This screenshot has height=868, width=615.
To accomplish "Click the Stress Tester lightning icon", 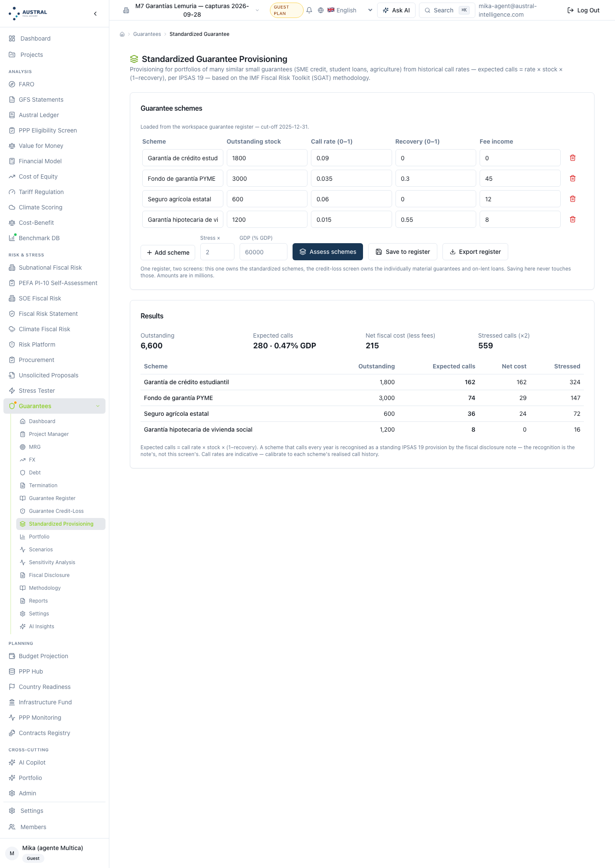I will click(x=12, y=391).
